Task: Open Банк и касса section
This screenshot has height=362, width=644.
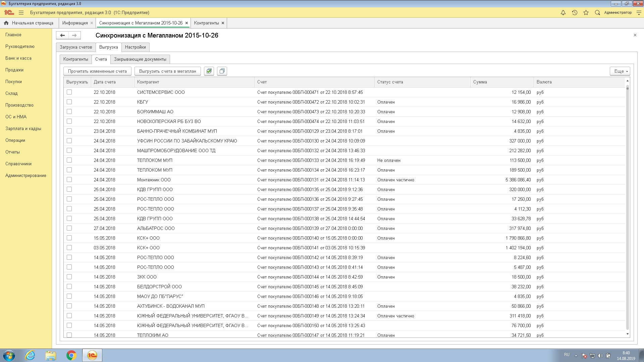Action: tap(18, 58)
